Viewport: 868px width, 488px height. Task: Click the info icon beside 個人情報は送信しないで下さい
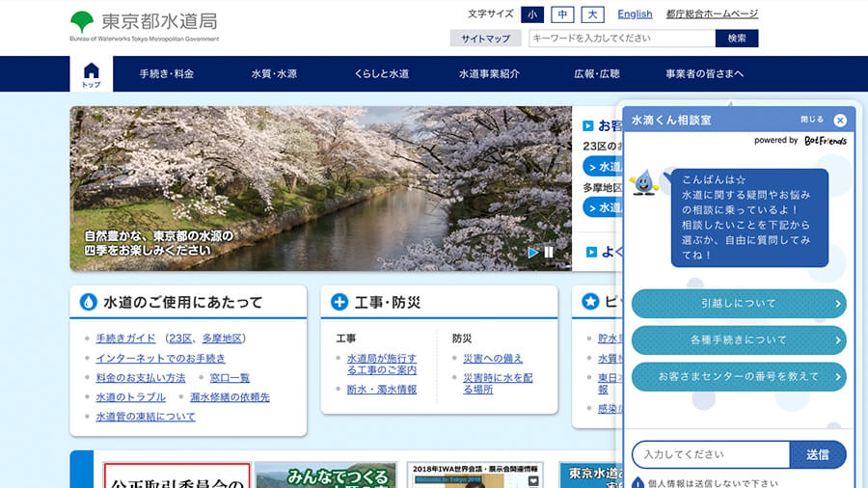(x=637, y=483)
